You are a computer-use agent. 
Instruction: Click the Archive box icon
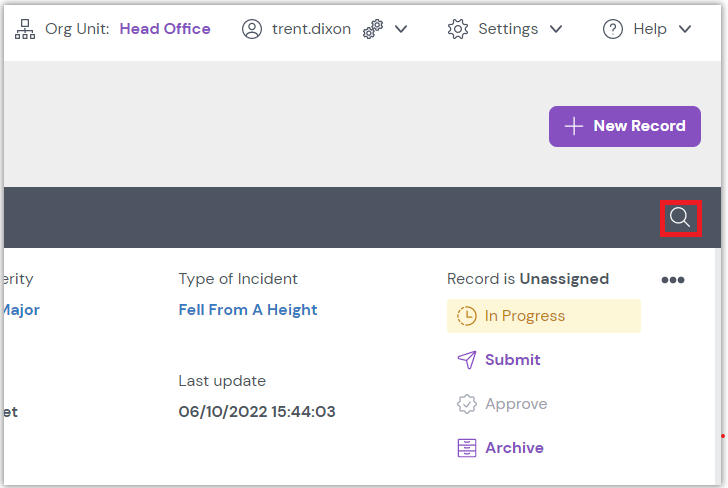click(x=466, y=448)
